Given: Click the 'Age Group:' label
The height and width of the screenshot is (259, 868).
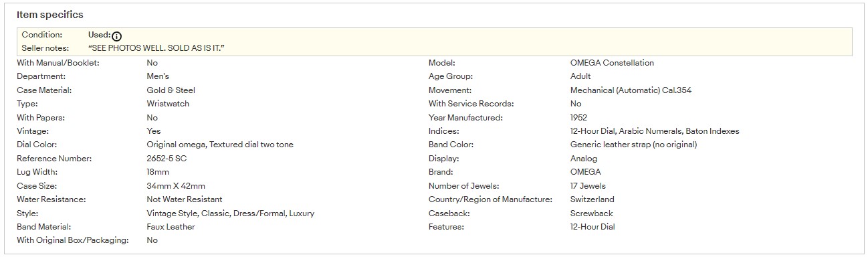Looking at the screenshot, I should point(451,76).
